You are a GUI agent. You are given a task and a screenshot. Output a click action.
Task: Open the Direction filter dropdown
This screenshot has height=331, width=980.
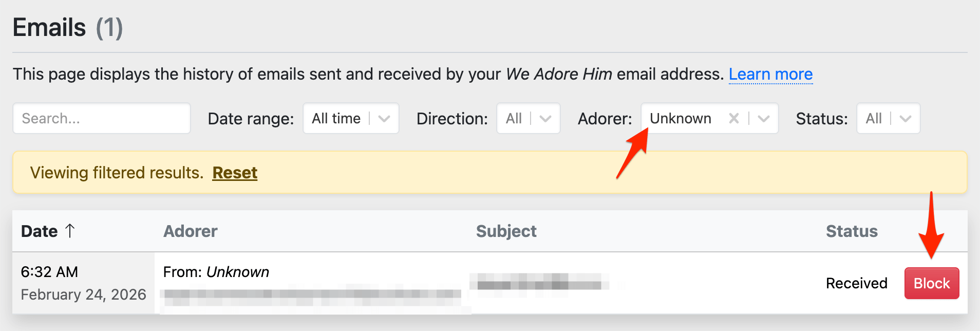(527, 119)
